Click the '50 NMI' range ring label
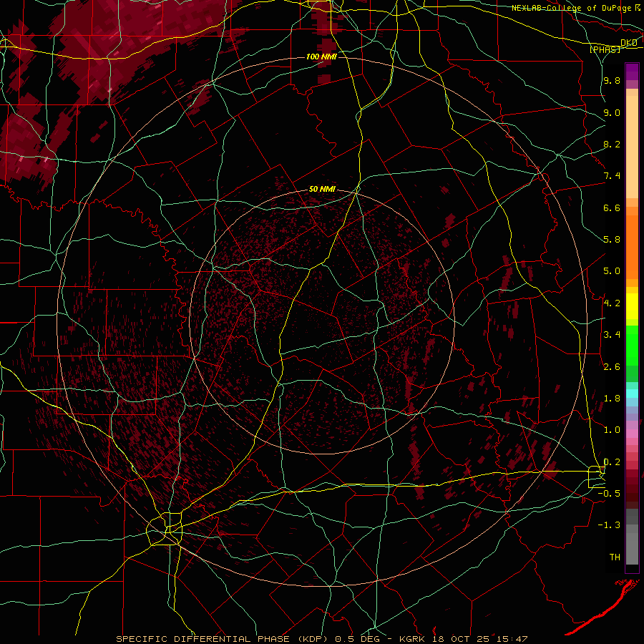The height and width of the screenshot is (644, 644). pyautogui.click(x=322, y=190)
